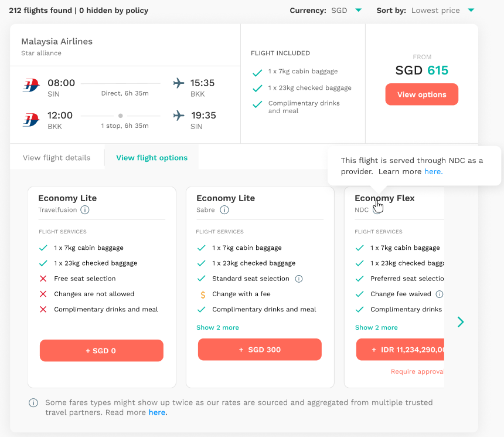Choose the + SGD 300 Sabre fare

[260, 350]
